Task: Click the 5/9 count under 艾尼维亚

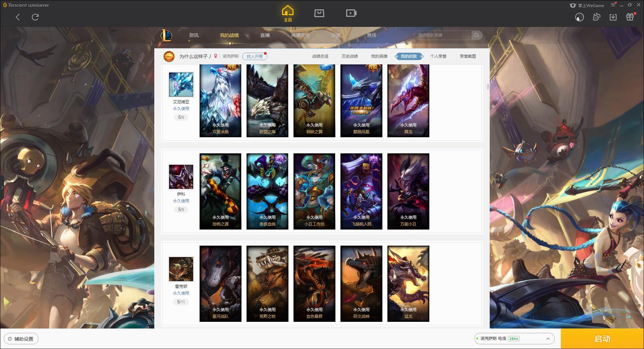Action: click(181, 117)
